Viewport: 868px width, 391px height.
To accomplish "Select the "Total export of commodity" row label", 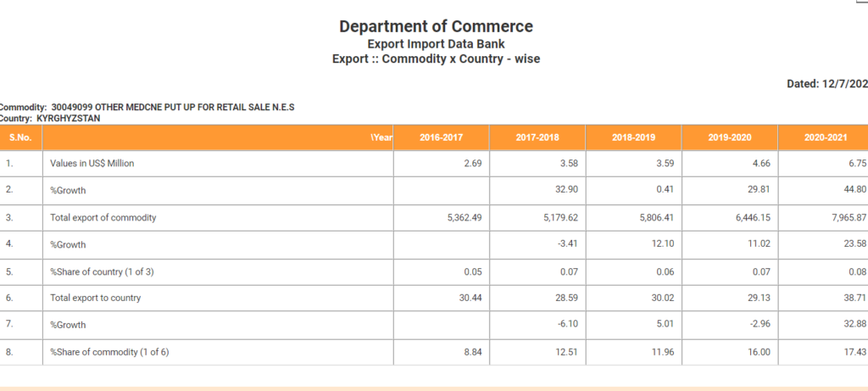I will 103,218.
